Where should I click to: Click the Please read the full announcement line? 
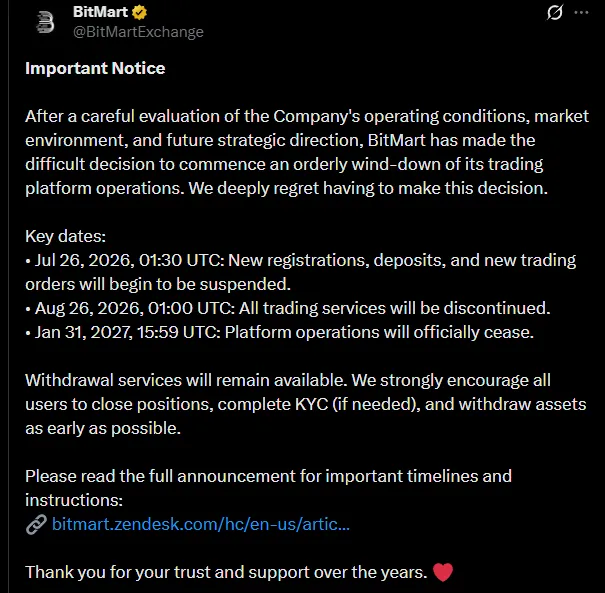(269, 488)
